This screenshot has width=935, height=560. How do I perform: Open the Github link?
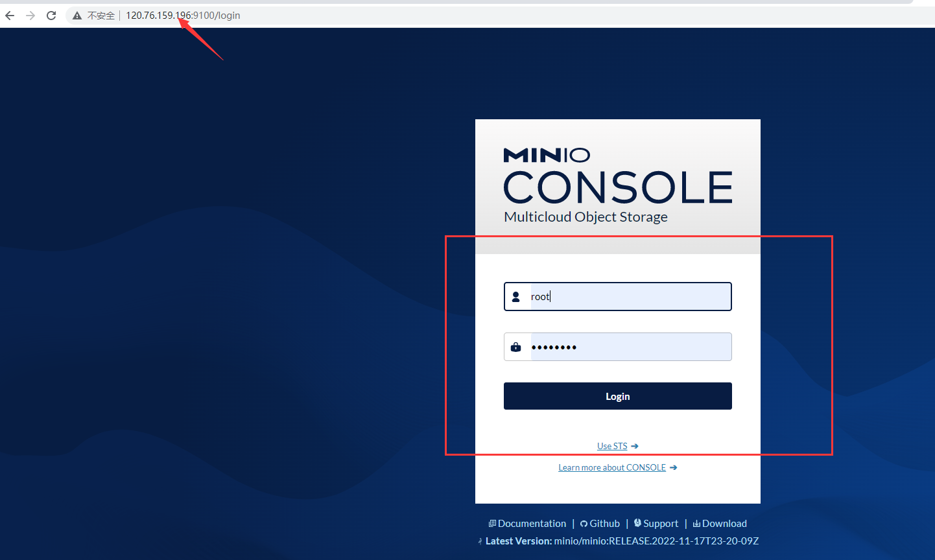[x=600, y=524]
